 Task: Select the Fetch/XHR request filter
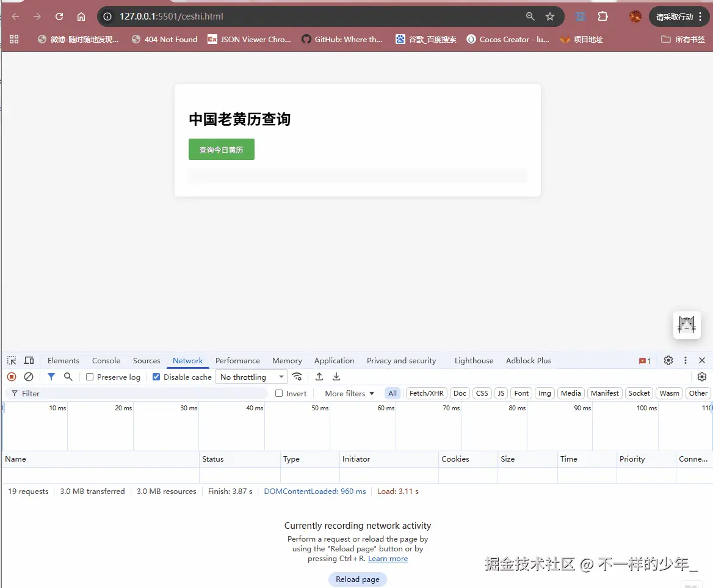click(x=426, y=393)
